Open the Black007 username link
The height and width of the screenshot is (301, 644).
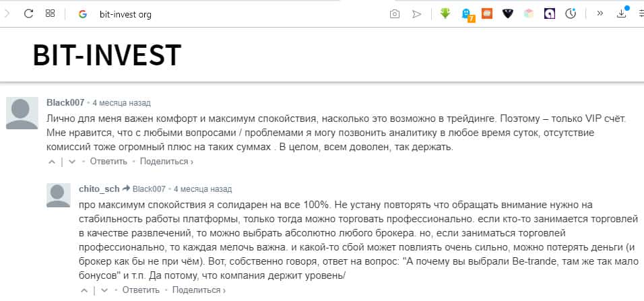[x=65, y=102]
